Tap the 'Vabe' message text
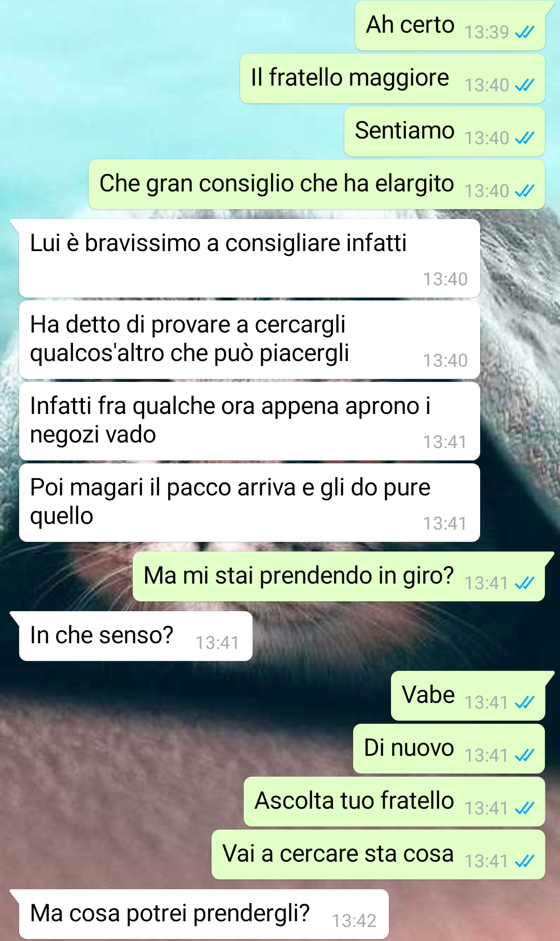The image size is (560, 941). (428, 695)
